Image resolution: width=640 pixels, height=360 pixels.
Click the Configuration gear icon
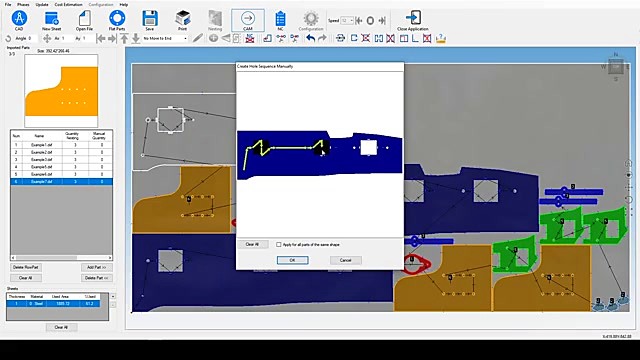coord(311,19)
